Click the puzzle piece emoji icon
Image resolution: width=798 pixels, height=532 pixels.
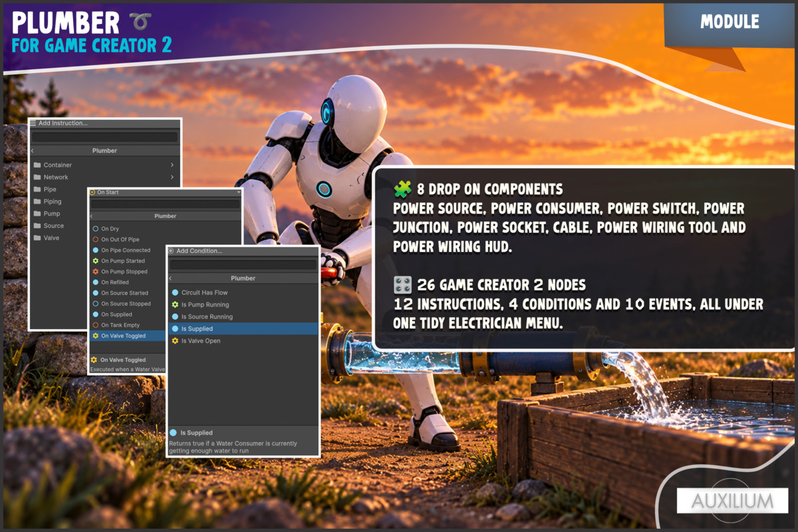click(402, 190)
